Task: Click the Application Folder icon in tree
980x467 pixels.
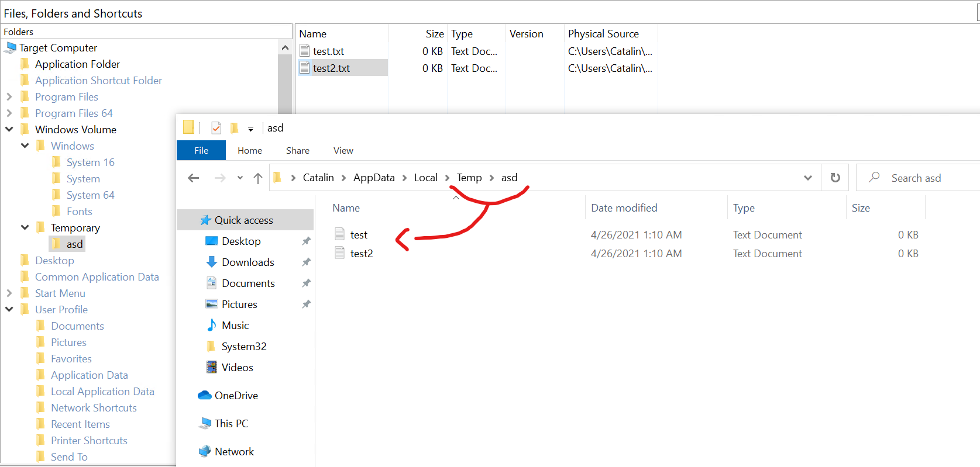Action: point(25,64)
